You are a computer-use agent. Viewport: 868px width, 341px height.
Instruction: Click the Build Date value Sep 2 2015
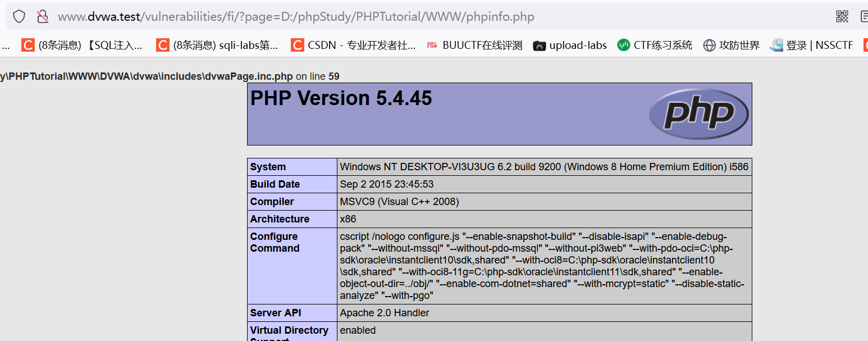click(x=387, y=184)
